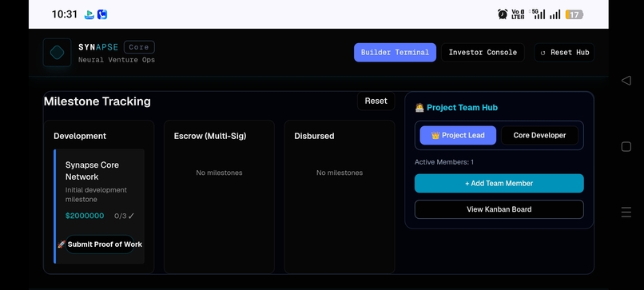Open the Synapse Core Network milestone card
This screenshot has height=290, width=644.
99,206
